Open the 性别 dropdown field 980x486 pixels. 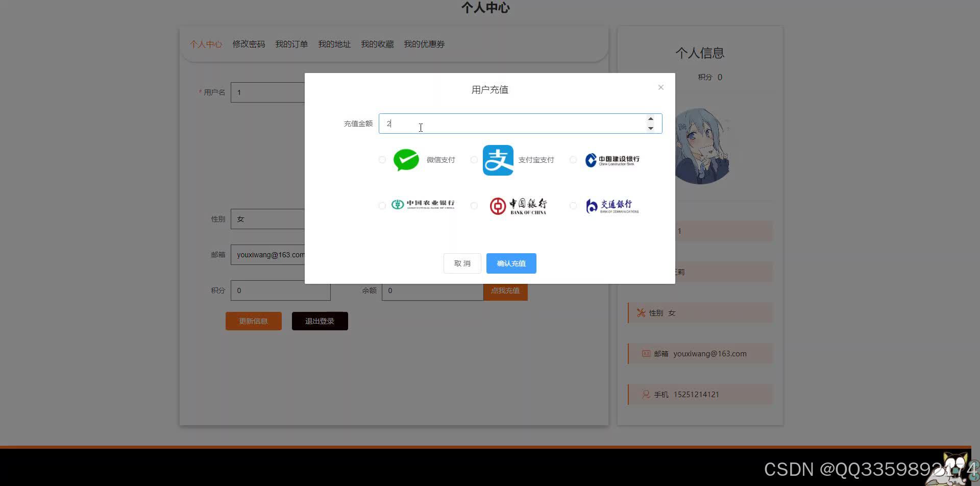[x=268, y=219]
